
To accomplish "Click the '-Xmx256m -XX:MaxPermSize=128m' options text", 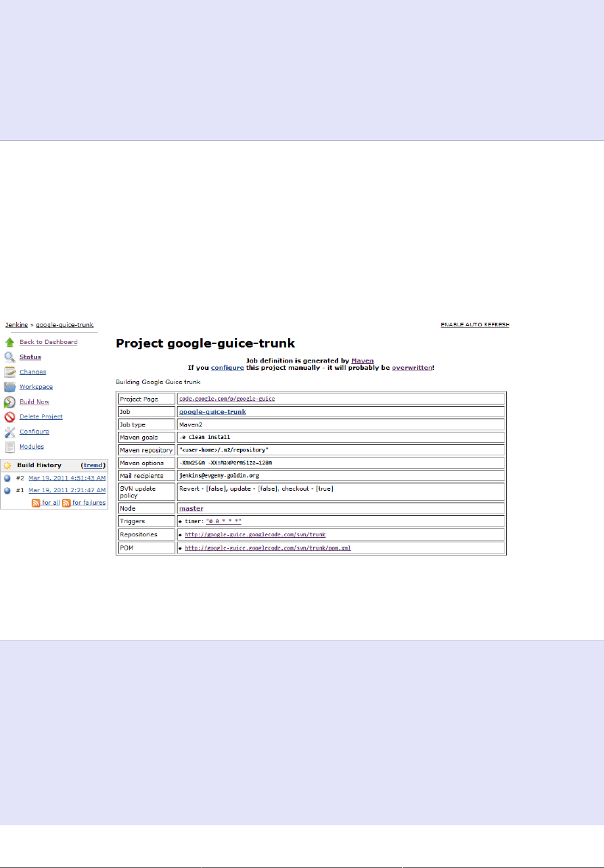I will pyautogui.click(x=225, y=463).
